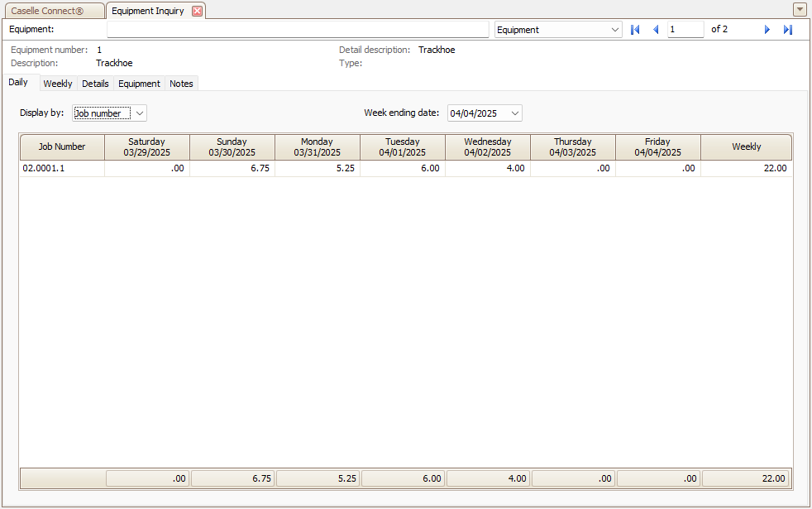The width and height of the screenshot is (812, 509).
Task: Select the Equipment sub-tab
Action: click(139, 84)
